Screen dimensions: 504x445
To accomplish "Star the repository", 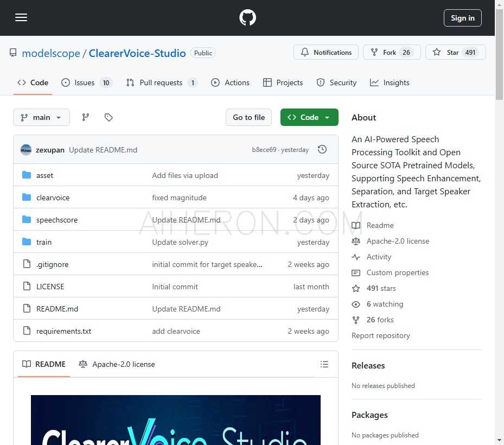I will 456,53.
